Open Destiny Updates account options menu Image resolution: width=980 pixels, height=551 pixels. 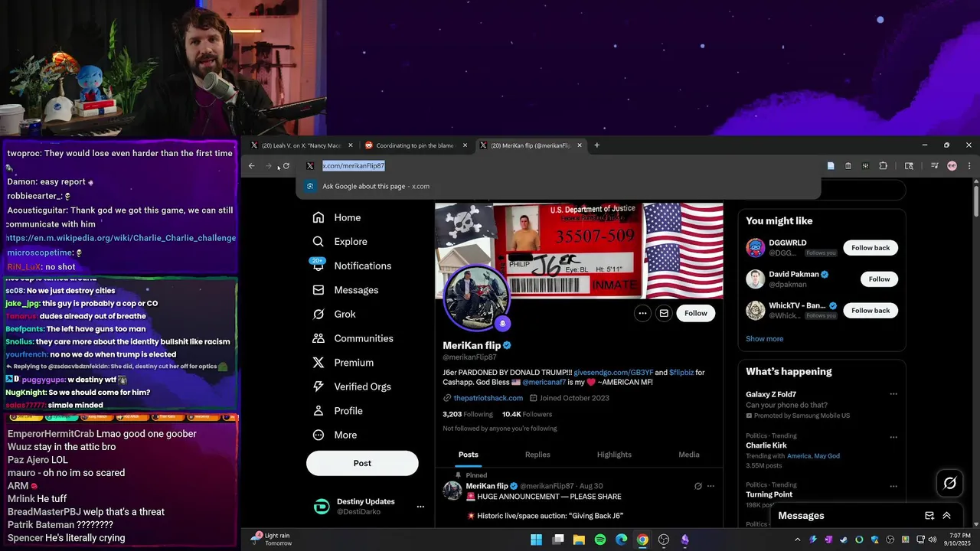coord(420,507)
